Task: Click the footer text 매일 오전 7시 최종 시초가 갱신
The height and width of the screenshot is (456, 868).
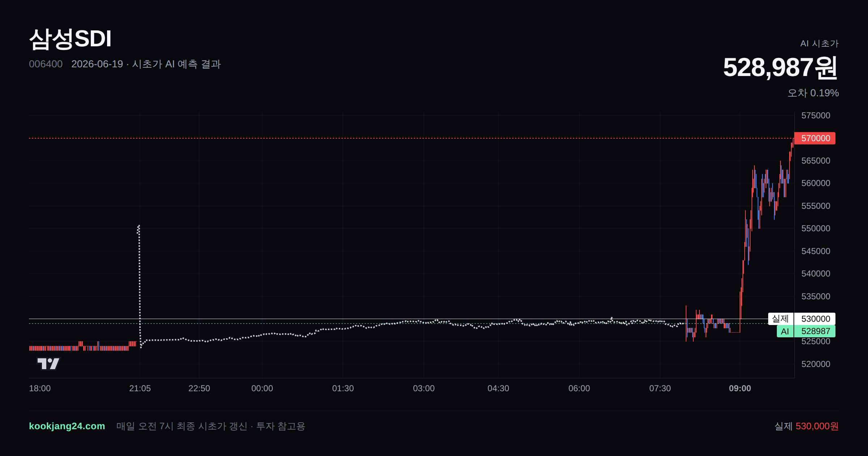Action: point(182,426)
